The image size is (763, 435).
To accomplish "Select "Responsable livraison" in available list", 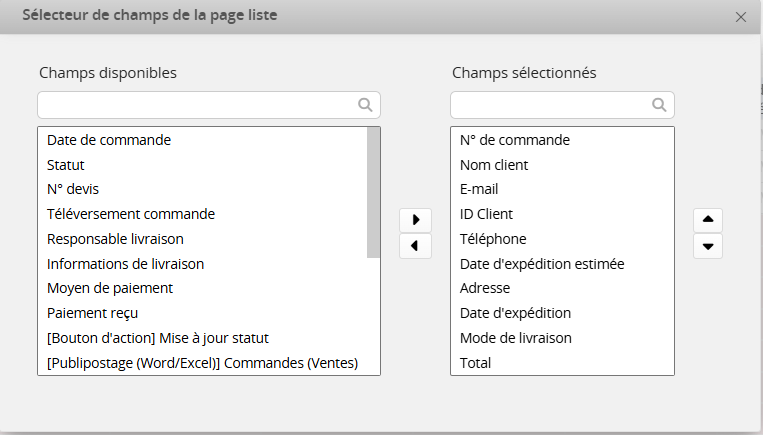I will [115, 239].
